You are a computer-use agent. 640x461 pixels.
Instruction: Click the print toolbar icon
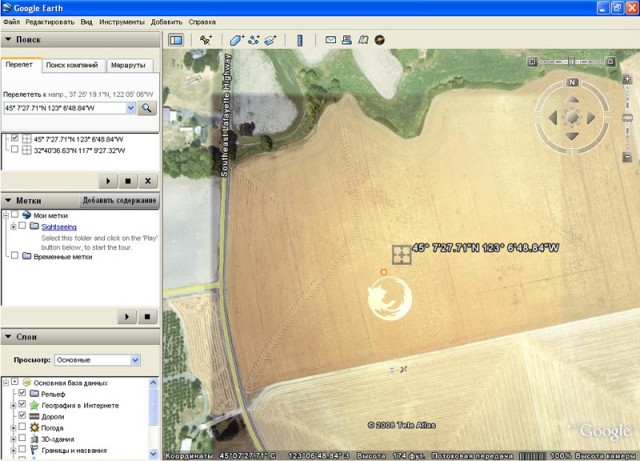[x=347, y=40]
